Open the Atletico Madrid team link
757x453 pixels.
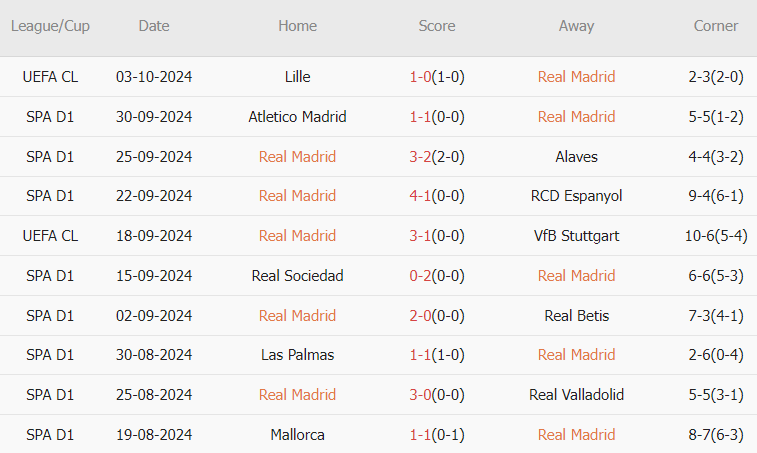coord(297,117)
